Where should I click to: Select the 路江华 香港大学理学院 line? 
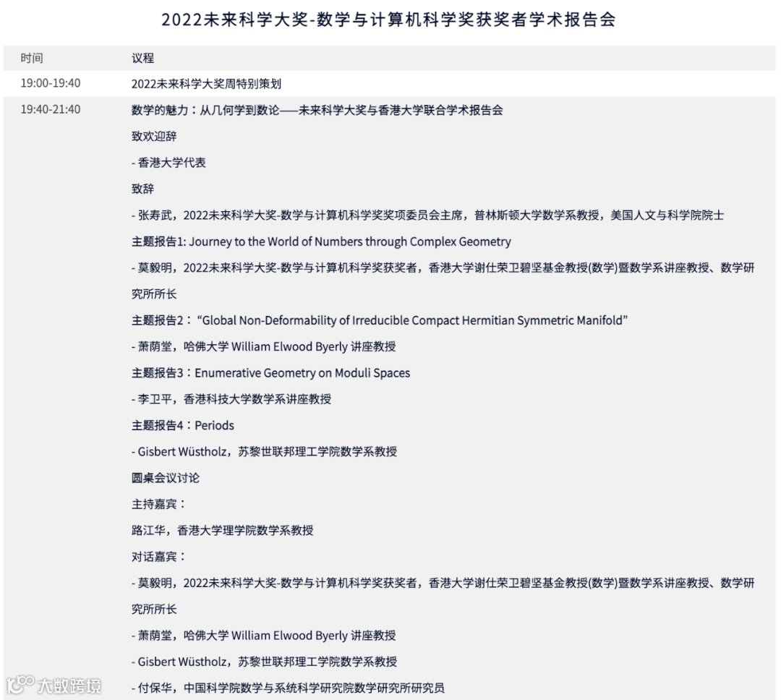(x=222, y=531)
